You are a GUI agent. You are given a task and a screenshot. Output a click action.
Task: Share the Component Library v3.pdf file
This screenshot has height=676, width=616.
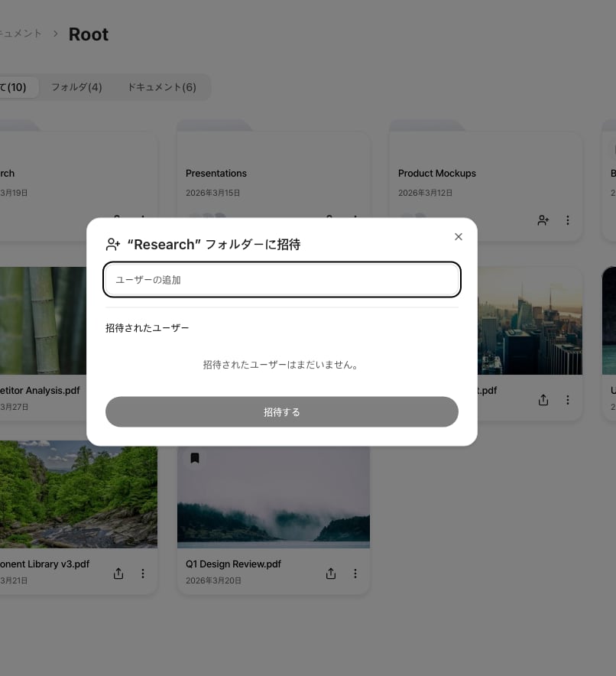coord(118,574)
